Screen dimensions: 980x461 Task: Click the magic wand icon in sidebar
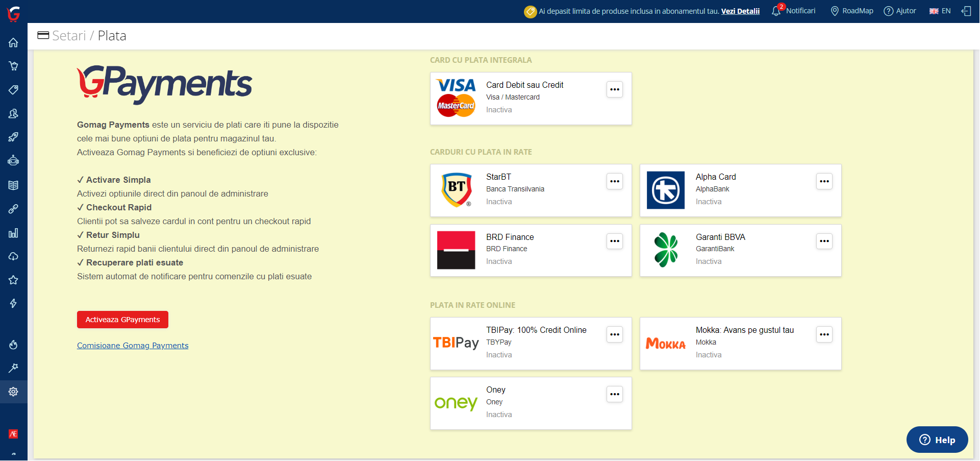13,368
